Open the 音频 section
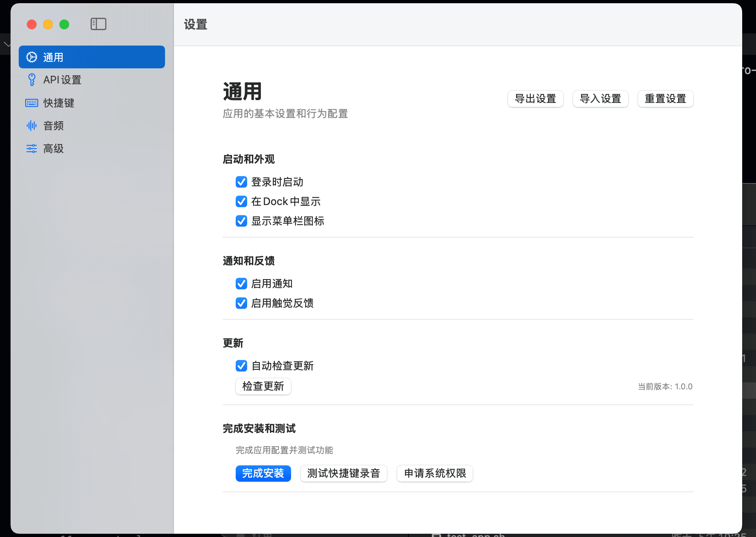Viewport: 756px width, 537px height. coord(92,125)
